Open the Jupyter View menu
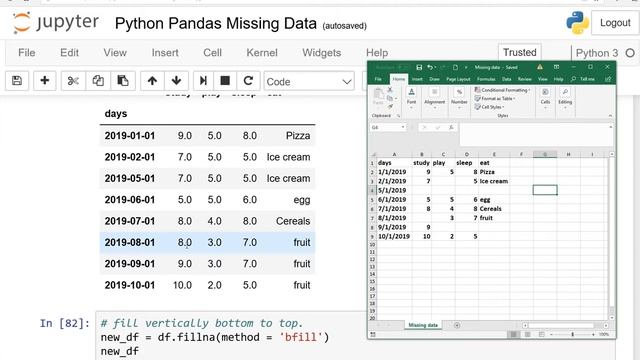The width and height of the screenshot is (640, 360). click(x=115, y=53)
